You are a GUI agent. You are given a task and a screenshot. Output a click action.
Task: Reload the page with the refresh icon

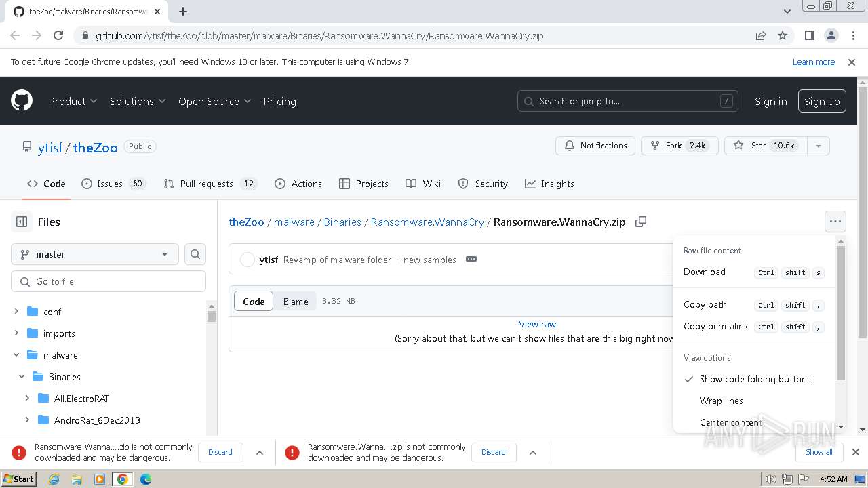coord(58,35)
